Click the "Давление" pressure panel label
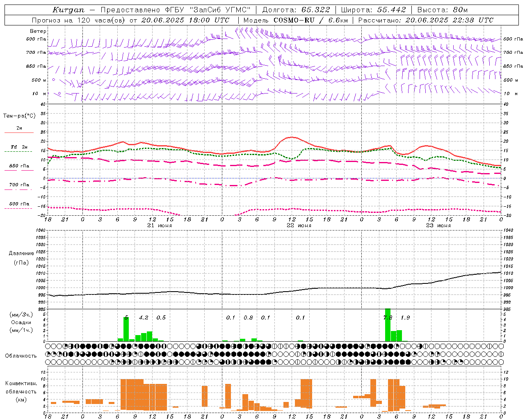 (x=21, y=253)
